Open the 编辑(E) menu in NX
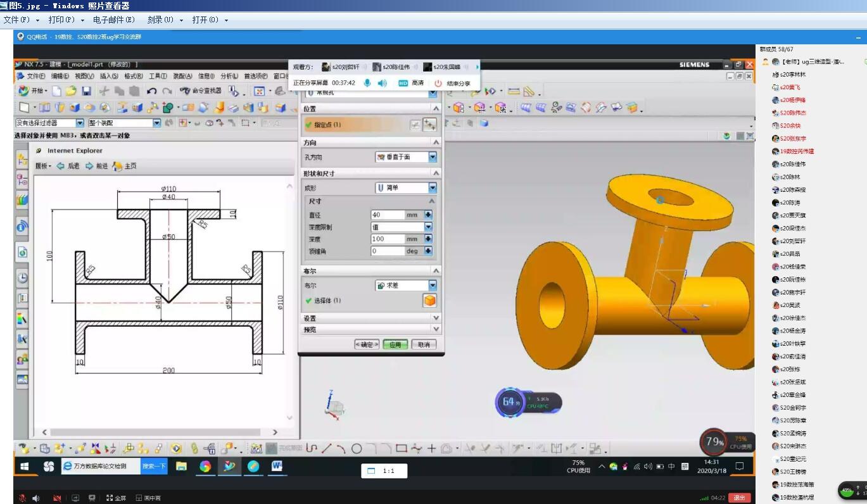The height and width of the screenshot is (504, 867). pyautogui.click(x=61, y=76)
